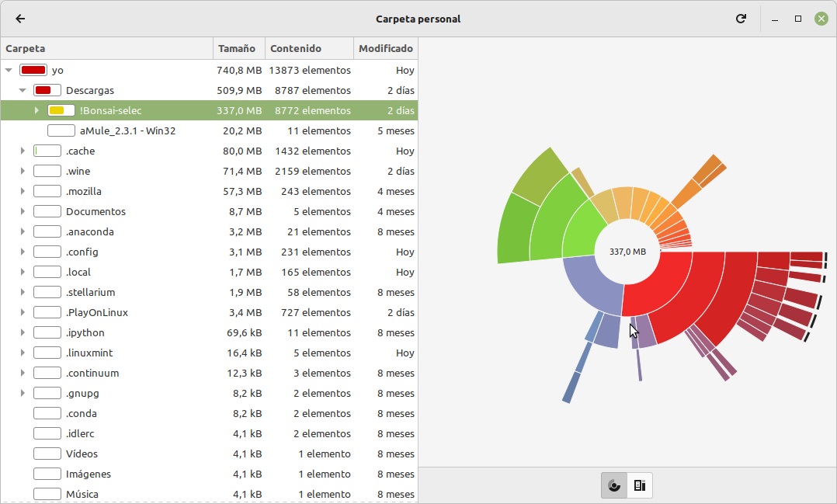Click the red usage bar beside yo
The width and height of the screenshot is (837, 504).
(33, 70)
